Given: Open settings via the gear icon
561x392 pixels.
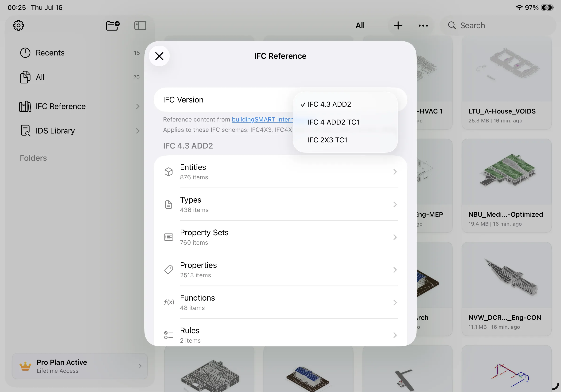Looking at the screenshot, I should tap(19, 25).
